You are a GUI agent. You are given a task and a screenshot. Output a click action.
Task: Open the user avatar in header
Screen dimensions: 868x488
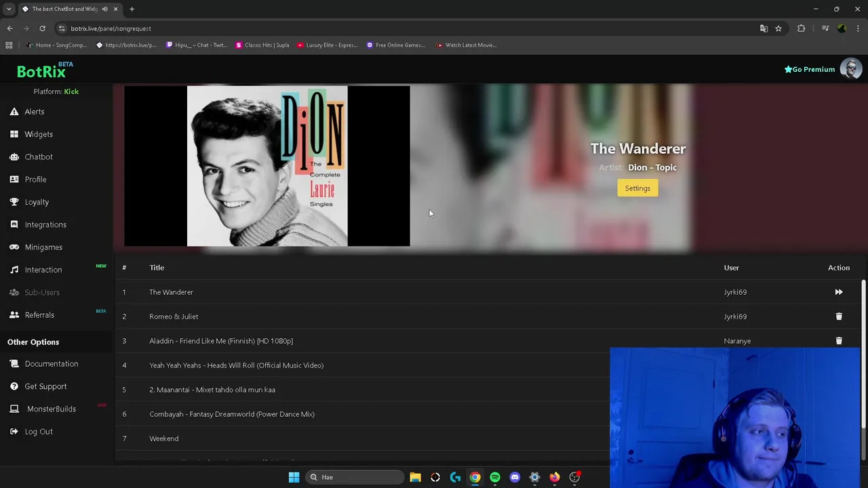[x=850, y=69]
